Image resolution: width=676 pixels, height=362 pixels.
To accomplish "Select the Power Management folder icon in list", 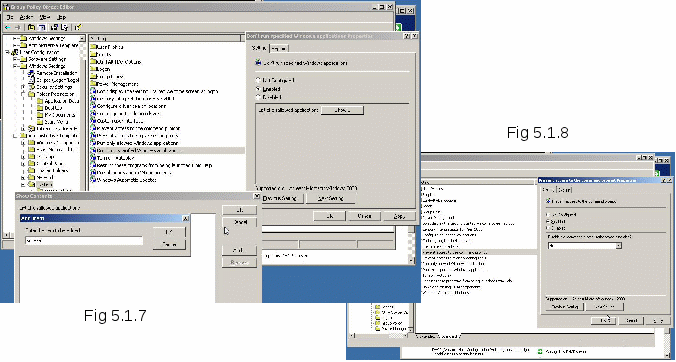I will coord(93,84).
